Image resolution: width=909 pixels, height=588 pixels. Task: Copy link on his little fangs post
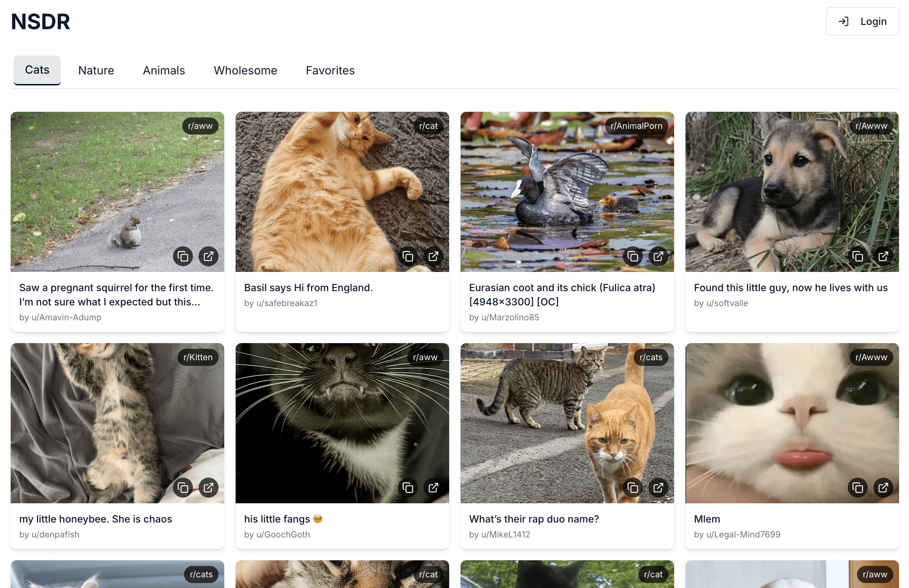click(x=408, y=488)
